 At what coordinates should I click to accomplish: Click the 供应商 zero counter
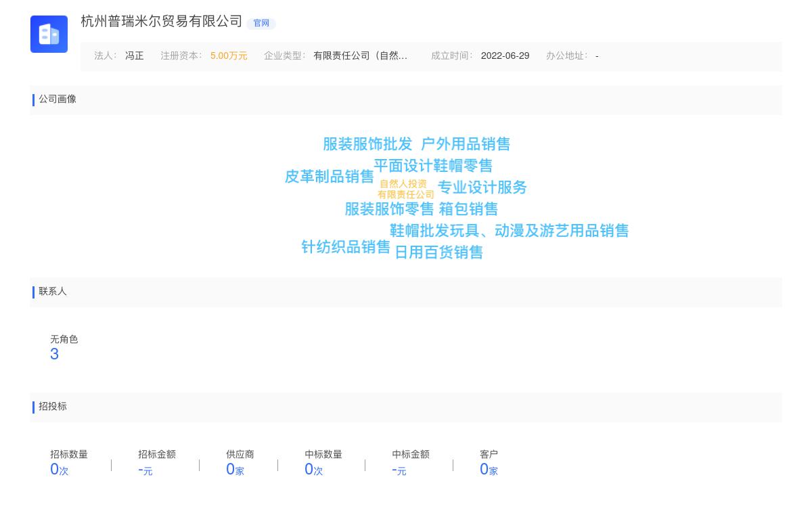(235, 469)
